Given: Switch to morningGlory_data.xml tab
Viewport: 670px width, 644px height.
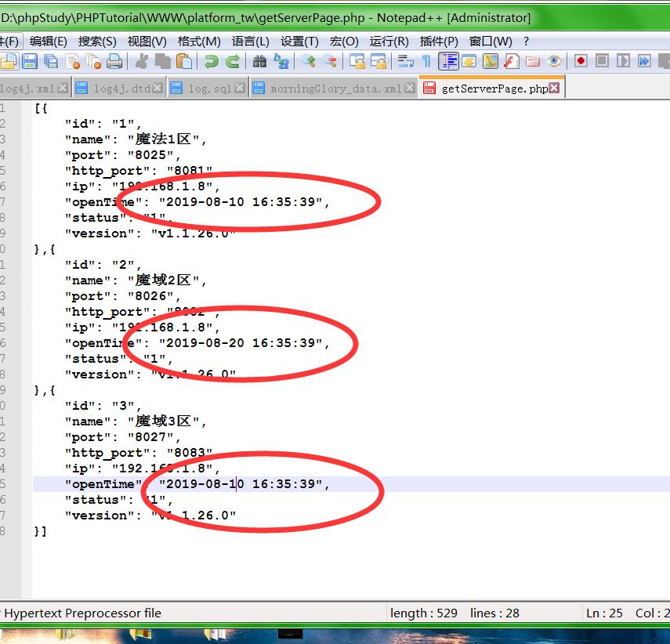Looking at the screenshot, I should point(335,89).
